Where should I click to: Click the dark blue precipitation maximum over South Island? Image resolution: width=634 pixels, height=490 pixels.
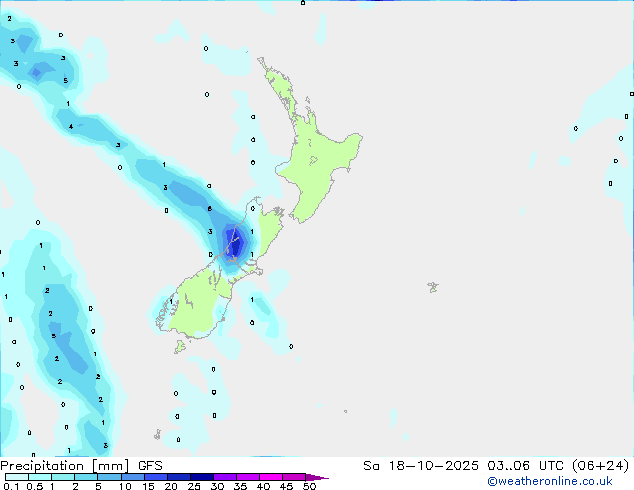coord(235,243)
